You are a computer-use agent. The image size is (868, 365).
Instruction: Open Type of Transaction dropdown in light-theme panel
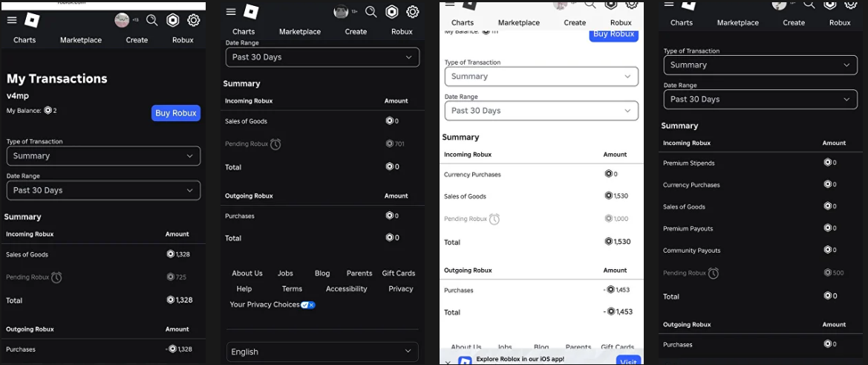click(541, 77)
